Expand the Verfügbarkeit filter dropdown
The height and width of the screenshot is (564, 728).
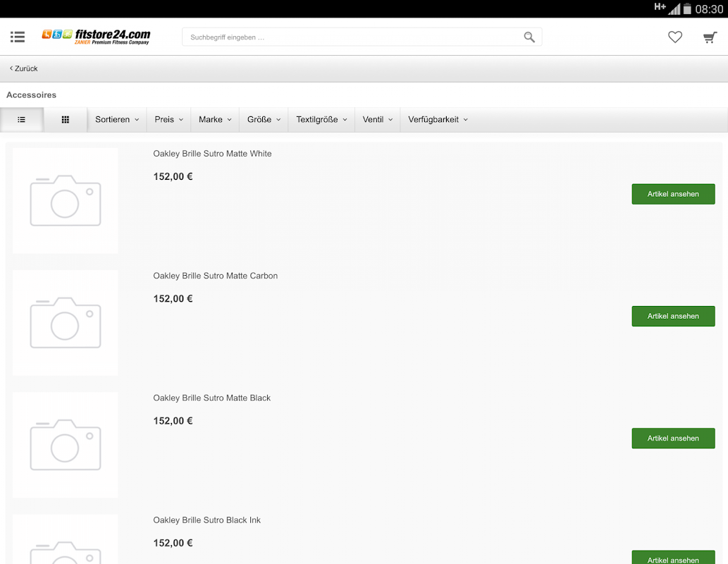click(438, 120)
